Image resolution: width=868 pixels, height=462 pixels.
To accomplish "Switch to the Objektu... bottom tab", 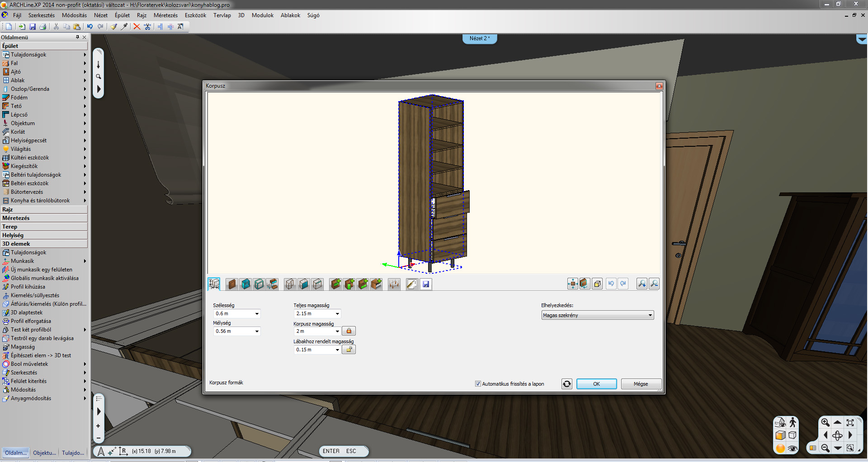I will [x=45, y=453].
